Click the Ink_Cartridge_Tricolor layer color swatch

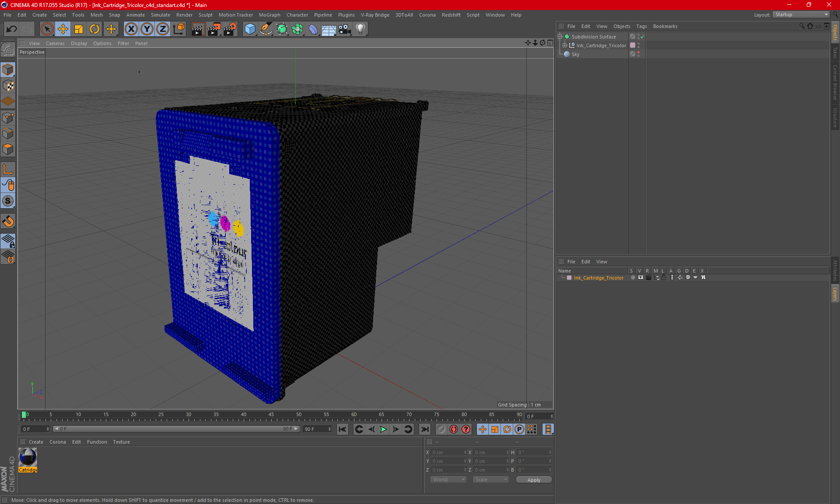(x=569, y=278)
